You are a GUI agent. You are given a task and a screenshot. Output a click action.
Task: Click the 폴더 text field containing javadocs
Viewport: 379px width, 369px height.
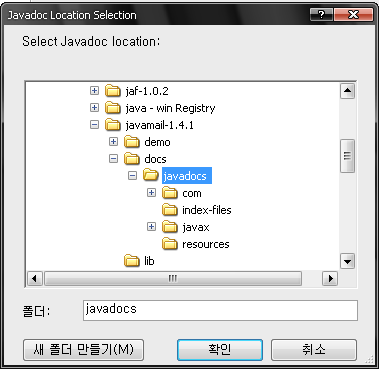click(220, 310)
